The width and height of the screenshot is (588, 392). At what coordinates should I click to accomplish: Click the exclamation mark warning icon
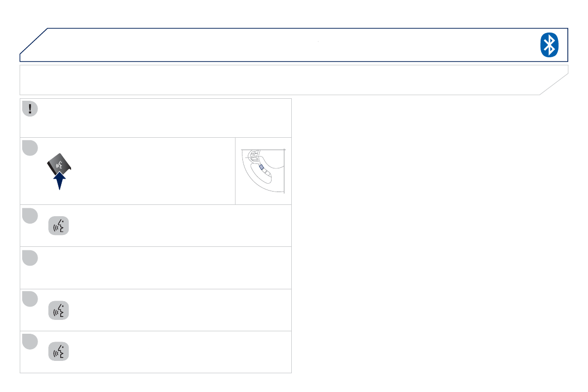(x=30, y=109)
